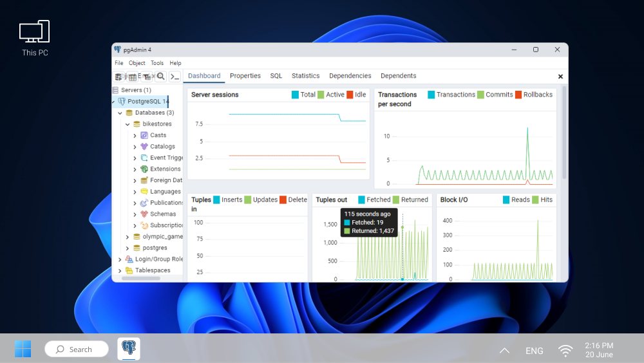Open the Help menu
This screenshot has width=644, height=363.
coord(175,63)
